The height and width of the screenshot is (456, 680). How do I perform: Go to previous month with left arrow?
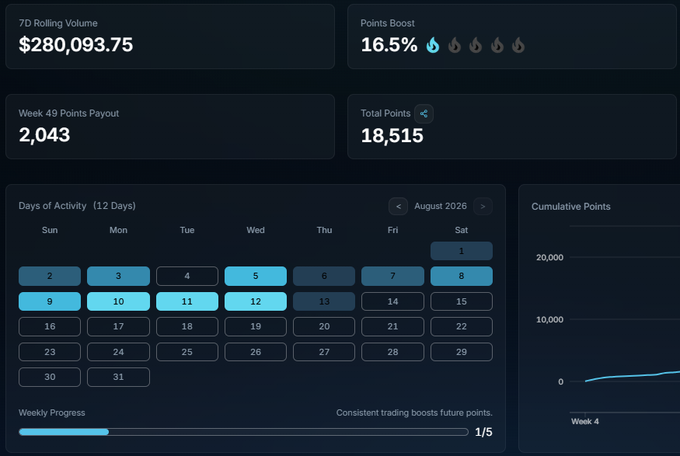tap(398, 206)
